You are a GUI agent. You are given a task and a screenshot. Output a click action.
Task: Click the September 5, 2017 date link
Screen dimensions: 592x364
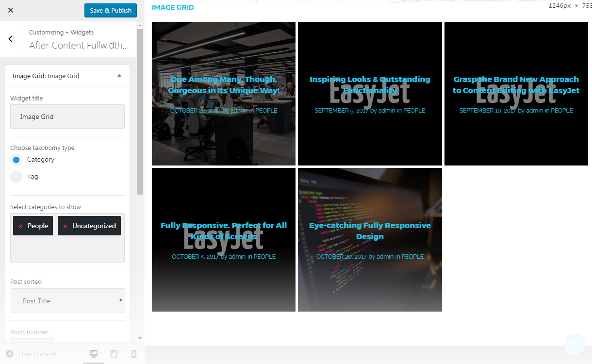(x=342, y=111)
